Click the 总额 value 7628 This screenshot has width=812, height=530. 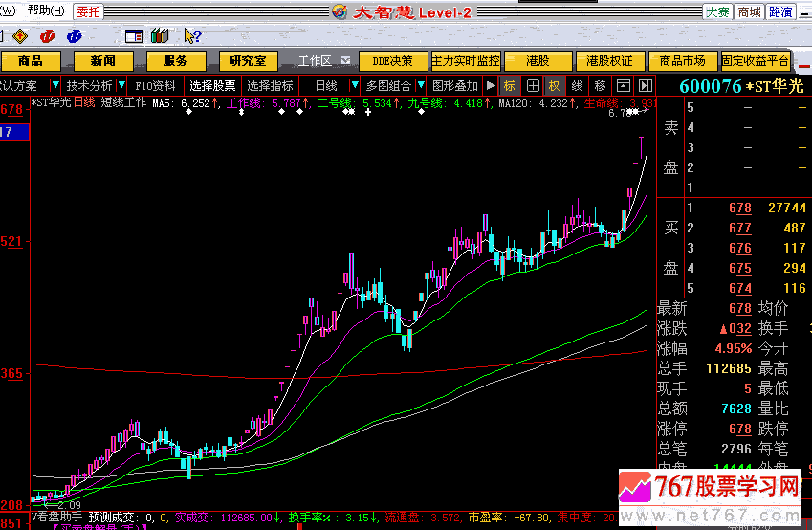click(x=736, y=409)
